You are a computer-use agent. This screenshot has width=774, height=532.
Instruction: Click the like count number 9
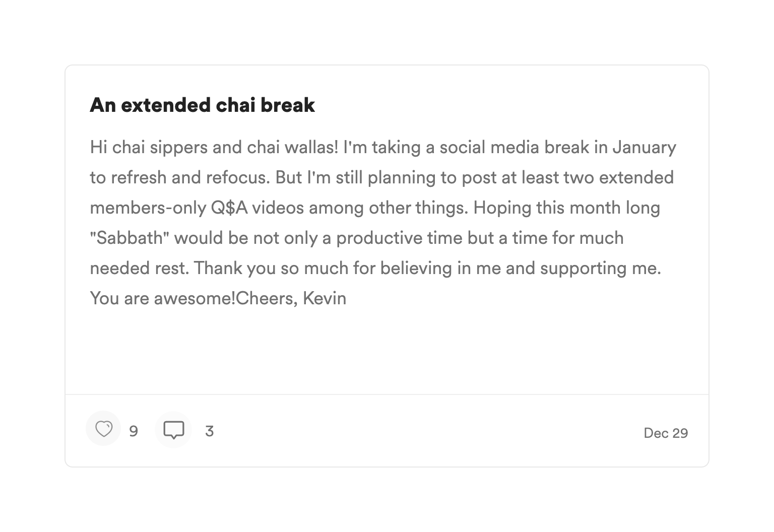[x=134, y=431]
